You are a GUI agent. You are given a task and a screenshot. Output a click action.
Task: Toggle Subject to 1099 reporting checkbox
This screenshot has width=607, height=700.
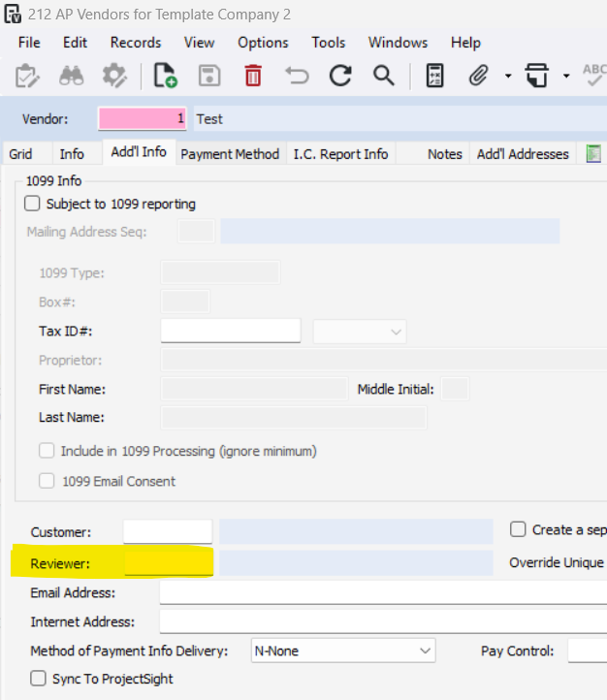[x=32, y=204]
